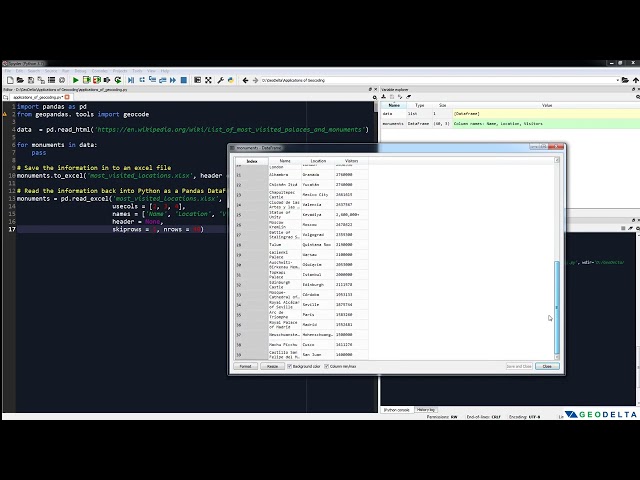Viewport: 640px width, 480px height.
Task: Open the Help menu
Action: click(165, 71)
